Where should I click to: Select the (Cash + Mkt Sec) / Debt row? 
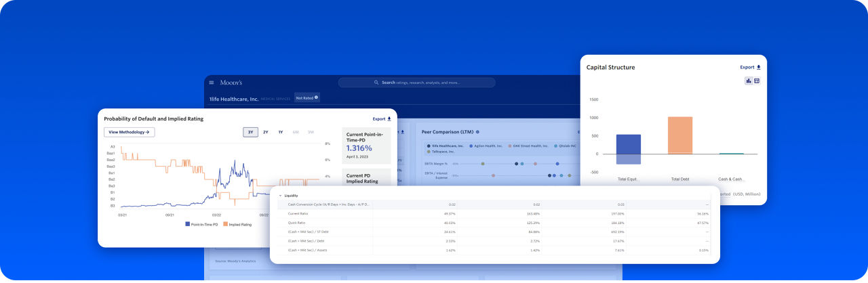(494, 240)
